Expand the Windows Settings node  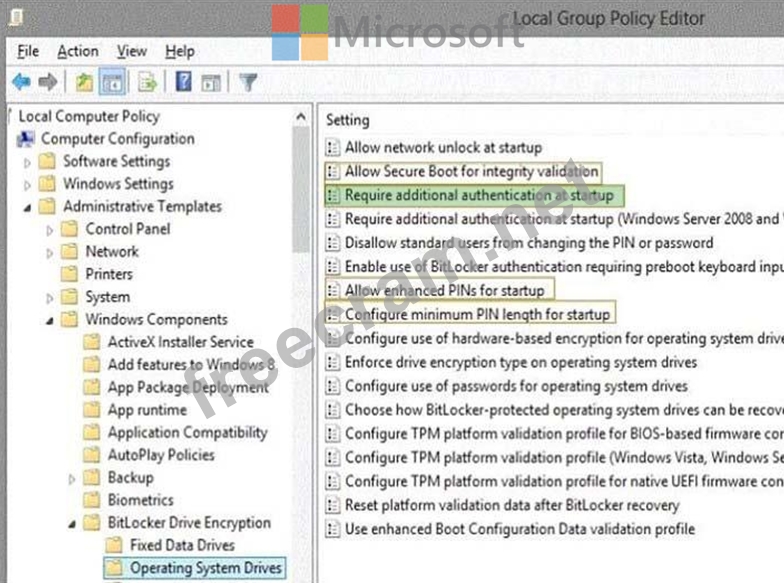coord(28,185)
